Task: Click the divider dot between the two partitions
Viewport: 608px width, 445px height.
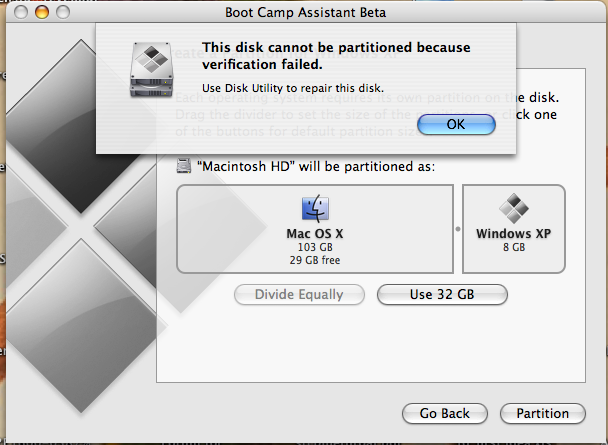Action: 457,229
